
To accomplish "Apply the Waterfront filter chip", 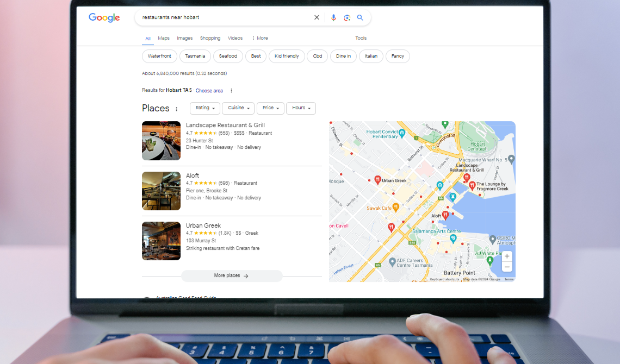I will 159,56.
